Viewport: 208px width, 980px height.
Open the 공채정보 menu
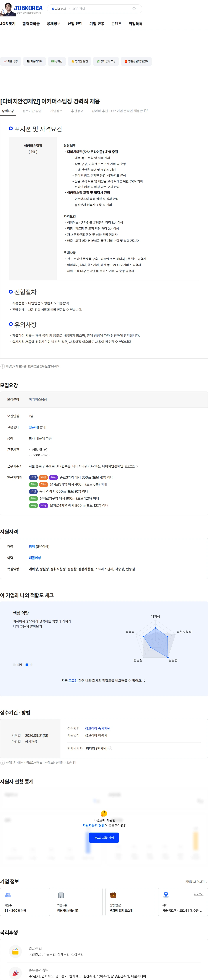coord(54,24)
